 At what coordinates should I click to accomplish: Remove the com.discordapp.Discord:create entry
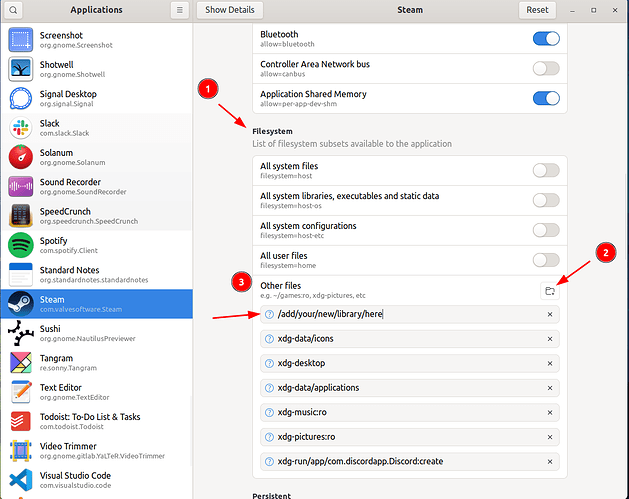tap(550, 462)
